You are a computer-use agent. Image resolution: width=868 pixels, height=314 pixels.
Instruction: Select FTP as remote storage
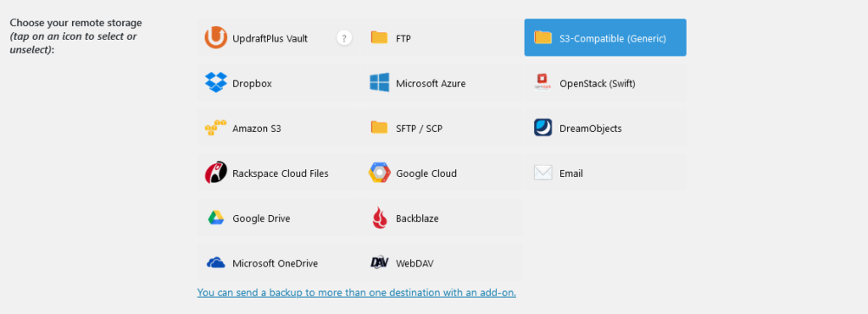point(442,37)
